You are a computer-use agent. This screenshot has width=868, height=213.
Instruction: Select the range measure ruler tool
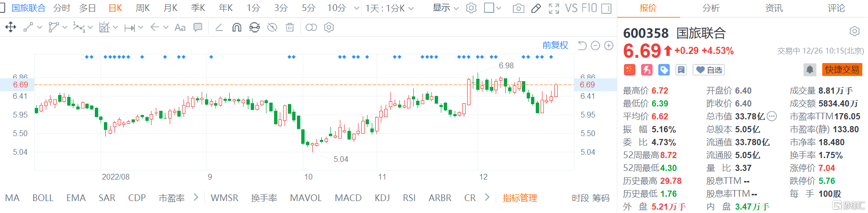(129, 28)
